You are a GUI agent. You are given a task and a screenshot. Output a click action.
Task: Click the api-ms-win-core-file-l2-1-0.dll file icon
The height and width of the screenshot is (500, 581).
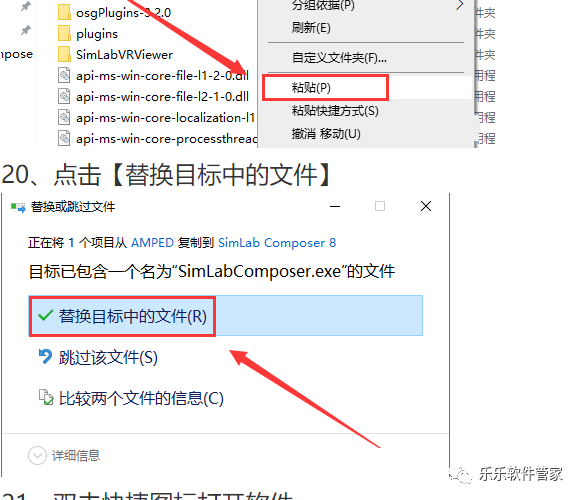(x=64, y=96)
